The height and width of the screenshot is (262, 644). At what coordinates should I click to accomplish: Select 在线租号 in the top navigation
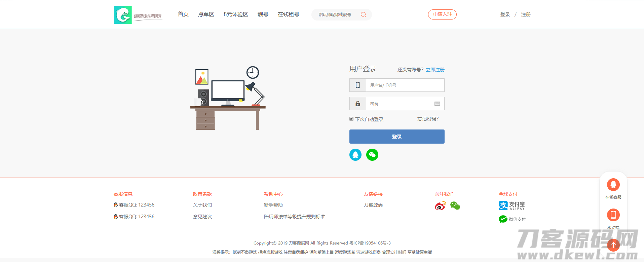(x=288, y=14)
